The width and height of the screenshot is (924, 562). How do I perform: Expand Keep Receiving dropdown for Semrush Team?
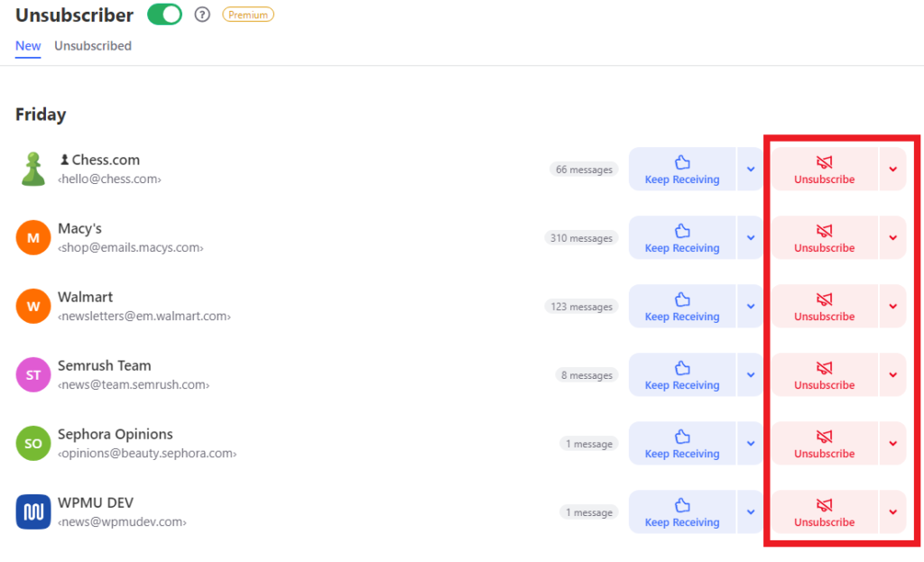[751, 374]
